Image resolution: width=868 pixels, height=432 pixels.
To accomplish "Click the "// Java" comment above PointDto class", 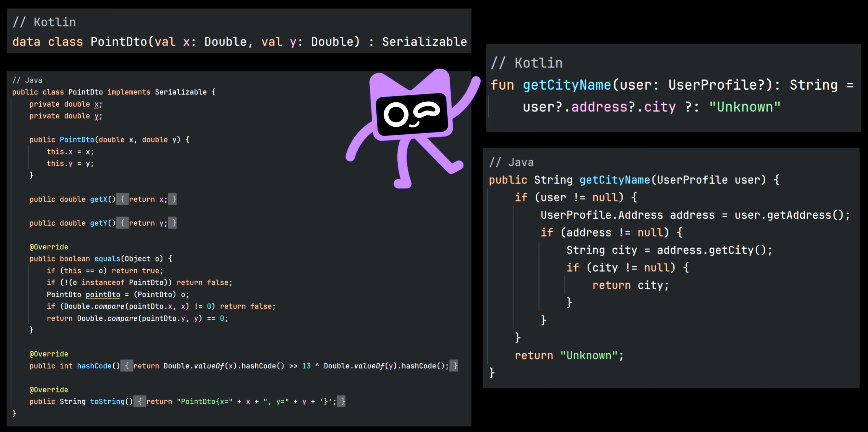I will pos(27,80).
